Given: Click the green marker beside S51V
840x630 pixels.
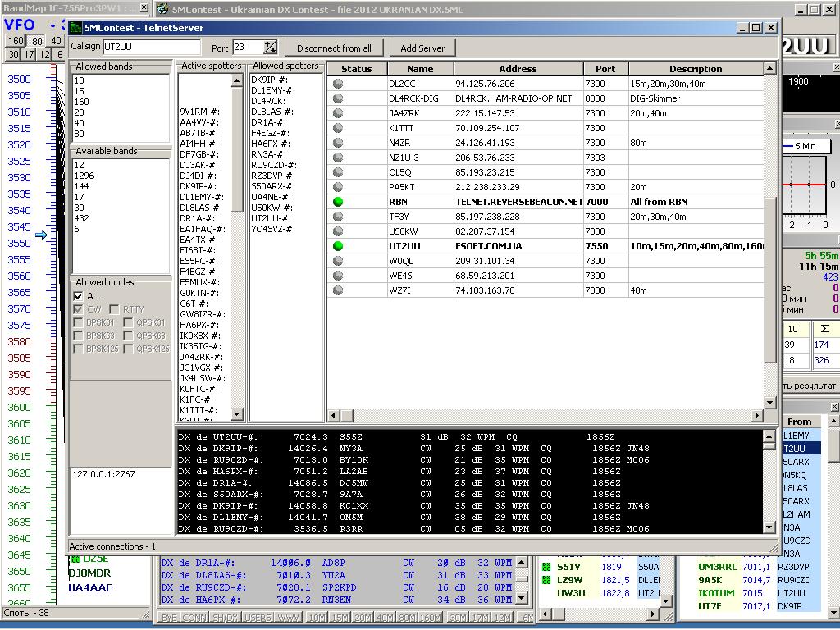Looking at the screenshot, I should (546, 567).
